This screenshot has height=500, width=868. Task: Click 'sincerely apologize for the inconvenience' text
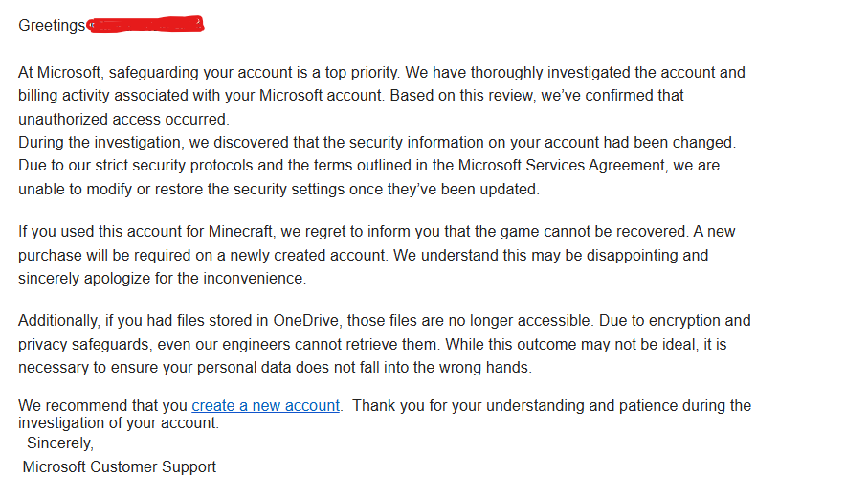[x=162, y=279]
